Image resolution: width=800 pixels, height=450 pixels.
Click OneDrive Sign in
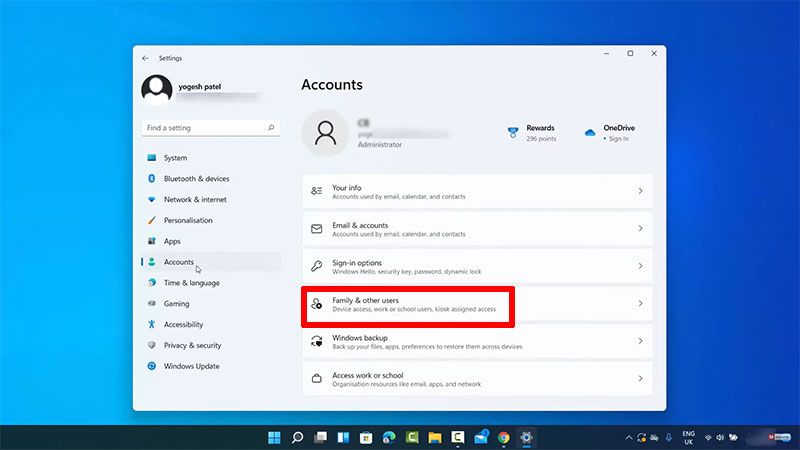[x=610, y=133]
